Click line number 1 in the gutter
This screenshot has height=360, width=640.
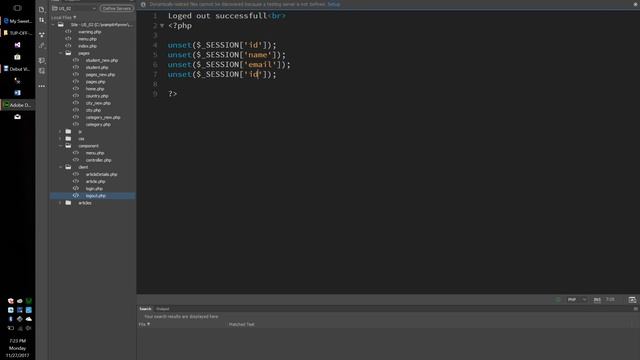[155, 16]
